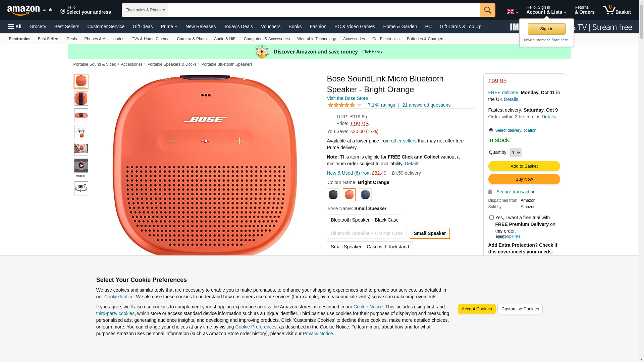Go to Best Sellers in top navigation
The image size is (644, 362).
pos(66,26)
